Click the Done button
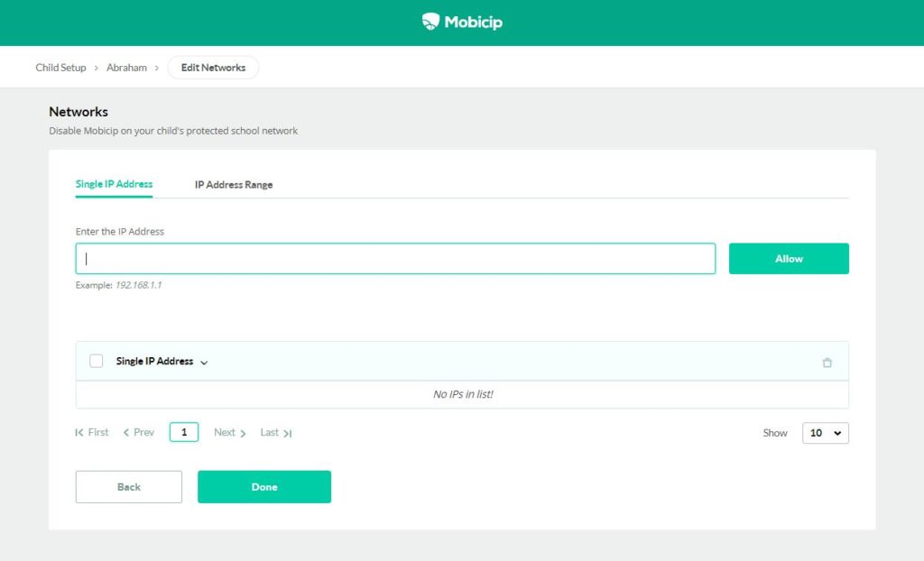The image size is (924, 561). tap(263, 486)
